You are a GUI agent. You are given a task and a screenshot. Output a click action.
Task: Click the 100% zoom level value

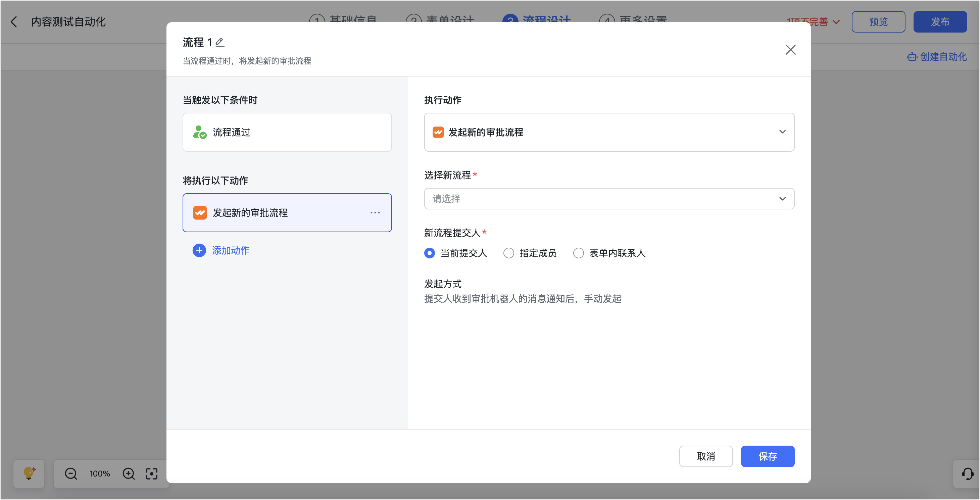pos(100,473)
